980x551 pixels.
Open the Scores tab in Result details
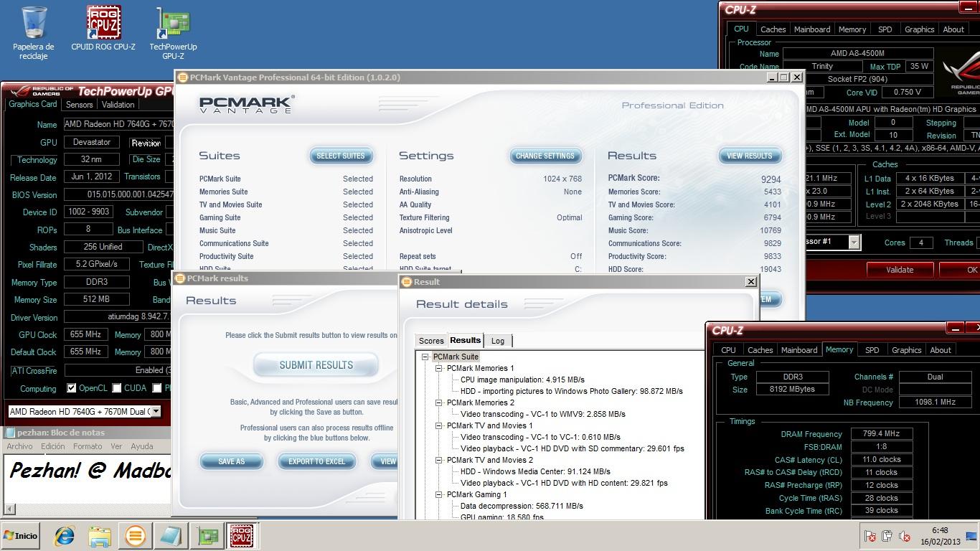431,341
